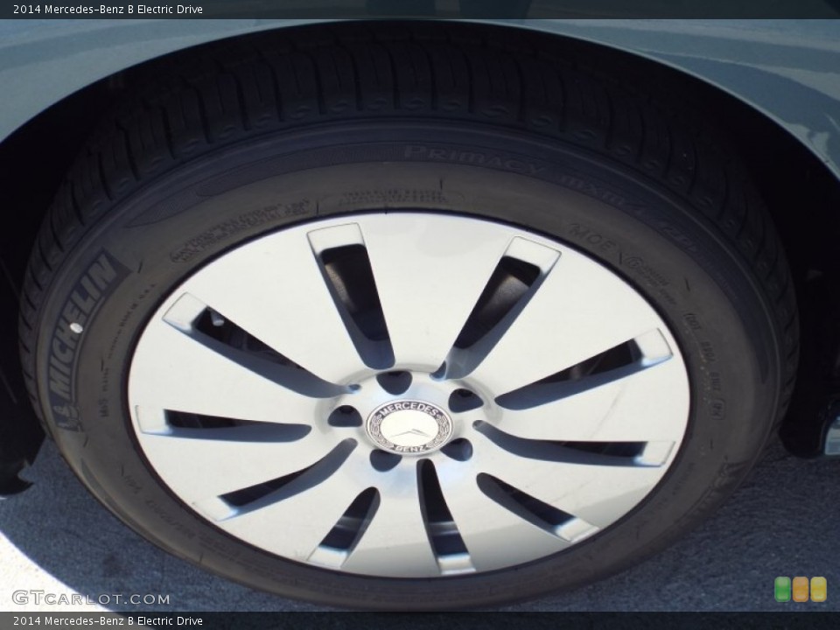Click the bottom 2014 Mercedes-Benz caption link

(x=105, y=622)
